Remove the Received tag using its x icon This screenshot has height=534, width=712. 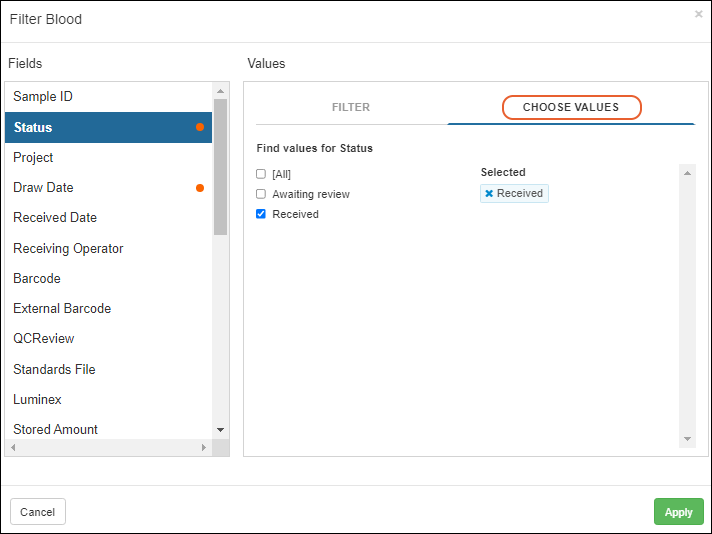coord(489,194)
